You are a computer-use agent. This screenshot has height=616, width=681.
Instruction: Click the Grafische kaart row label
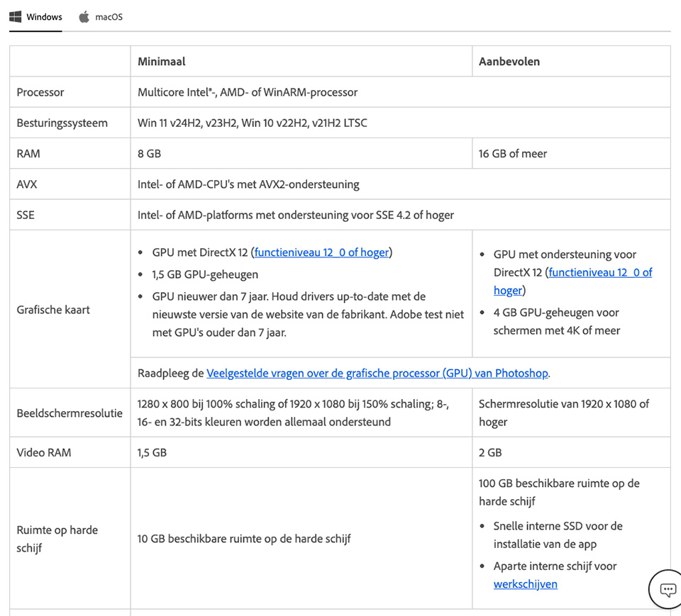53,309
